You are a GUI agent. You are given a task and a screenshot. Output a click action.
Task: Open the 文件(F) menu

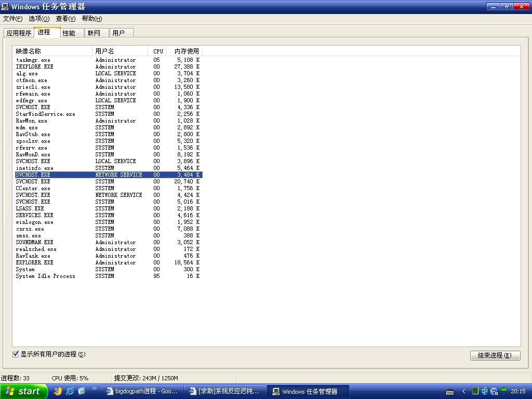tap(12, 19)
